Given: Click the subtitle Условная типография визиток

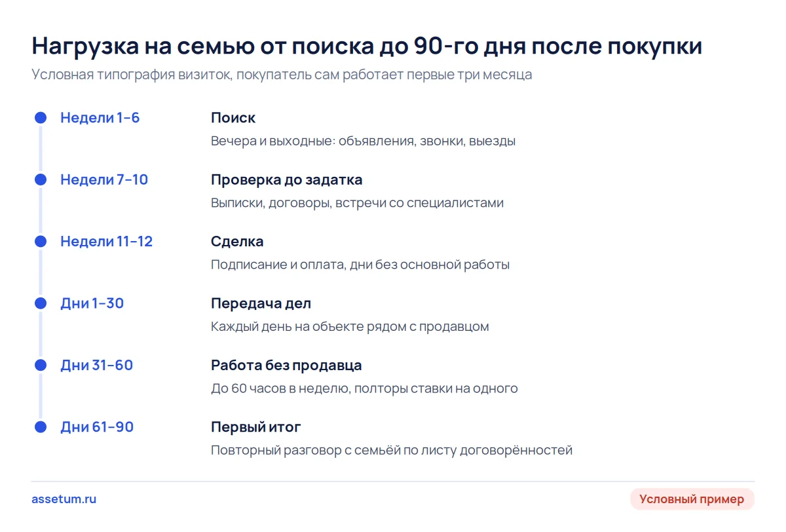Looking at the screenshot, I should tap(282, 75).
